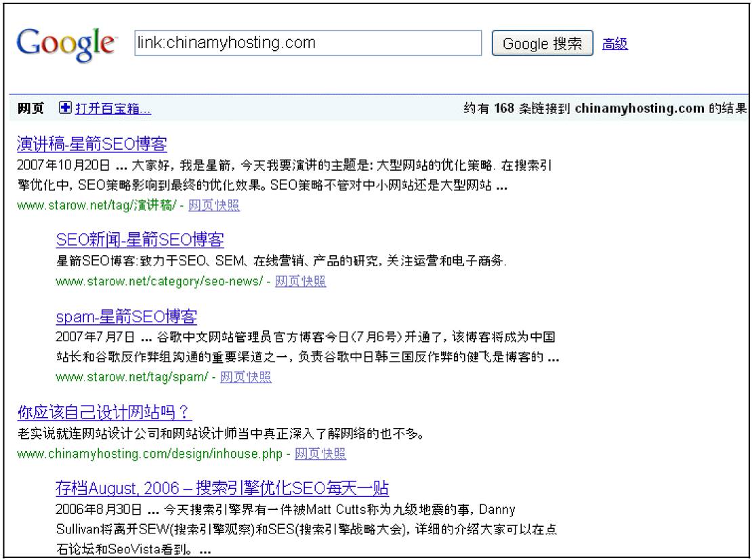This screenshot has width=752, height=560.
Task: Open 网页快照 for chinamyhosting.com/design/inhouse.php
Action: pos(320,454)
